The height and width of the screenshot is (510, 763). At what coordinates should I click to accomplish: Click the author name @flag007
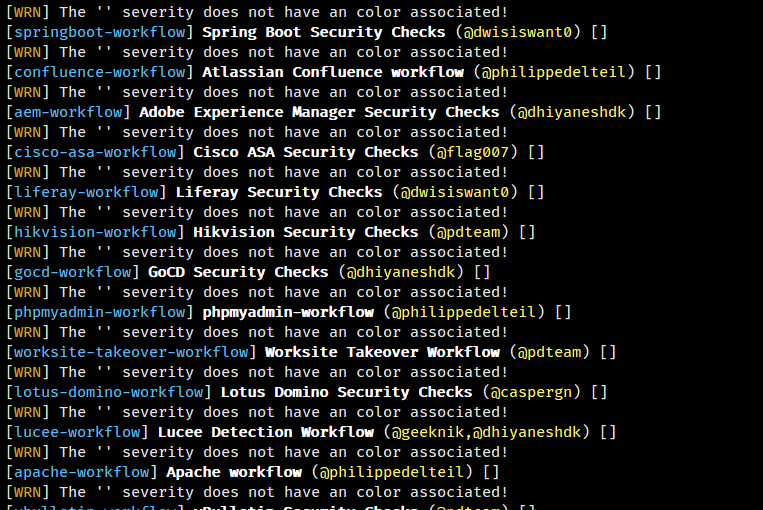(x=472, y=152)
